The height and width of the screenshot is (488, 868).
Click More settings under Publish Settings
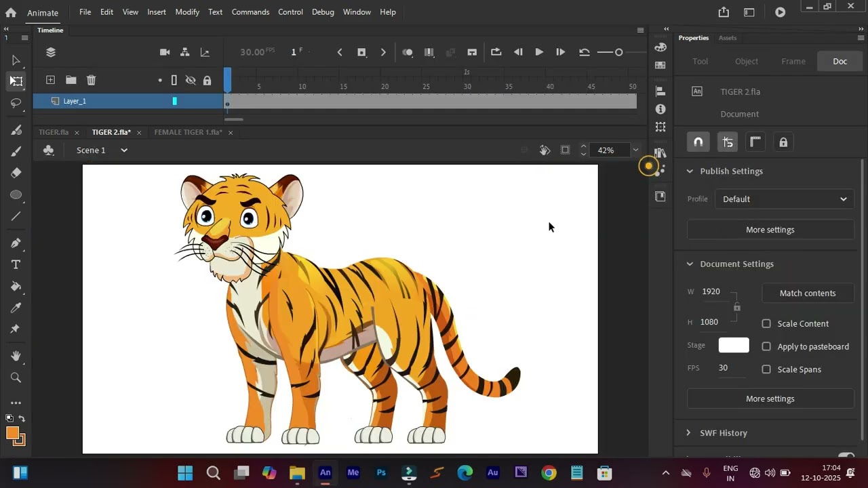[770, 230]
